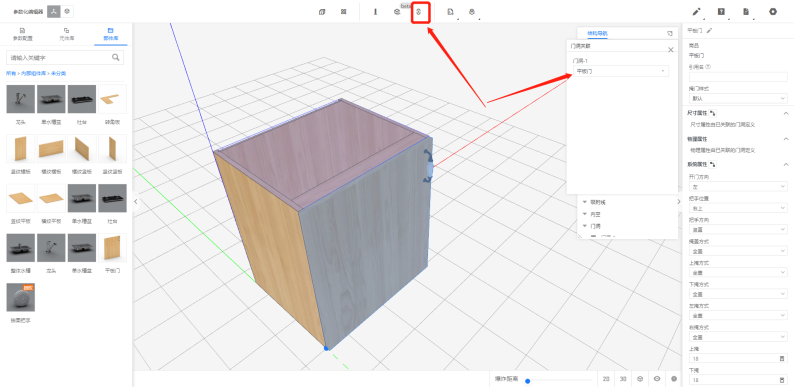Click the four-squares grid icon in top toolbar
The width and height of the screenshot is (794, 387).
(x=343, y=12)
